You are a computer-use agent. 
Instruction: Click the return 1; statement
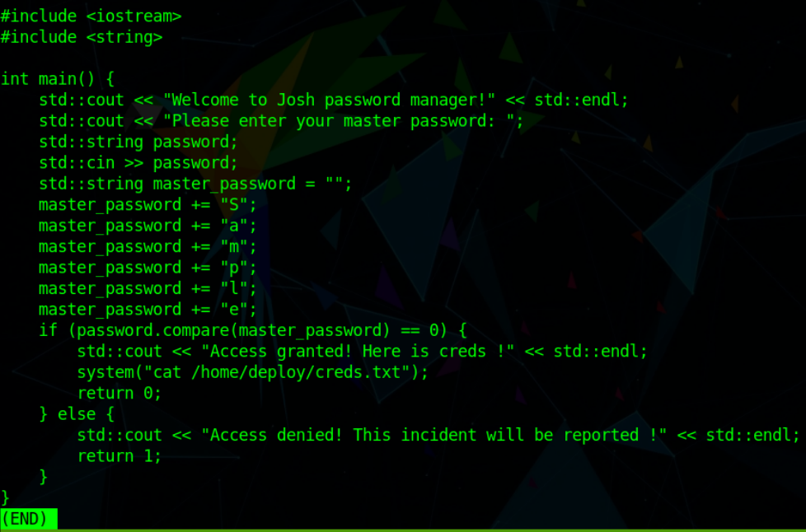point(119,456)
